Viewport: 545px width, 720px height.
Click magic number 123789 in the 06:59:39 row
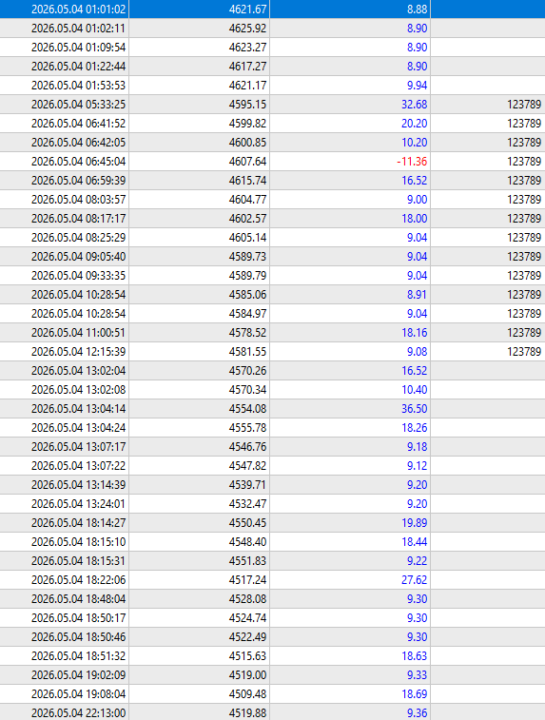pyautogui.click(x=524, y=180)
